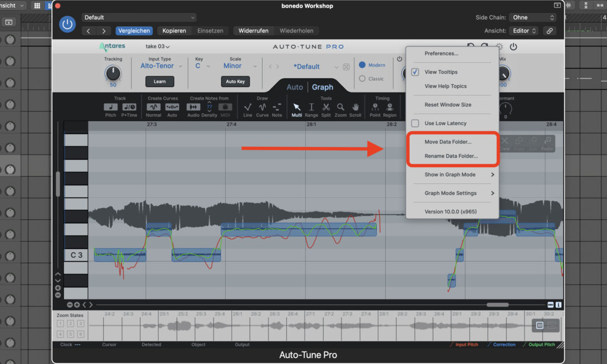The height and width of the screenshot is (364, 607).
Task: Click the Pitch and Time tracking icon
Action: click(129, 107)
